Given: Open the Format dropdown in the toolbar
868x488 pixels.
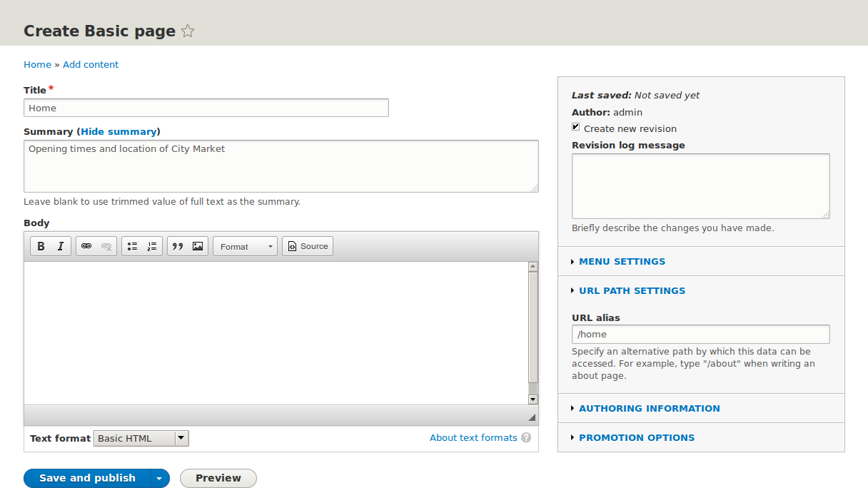Looking at the screenshot, I should (245, 247).
